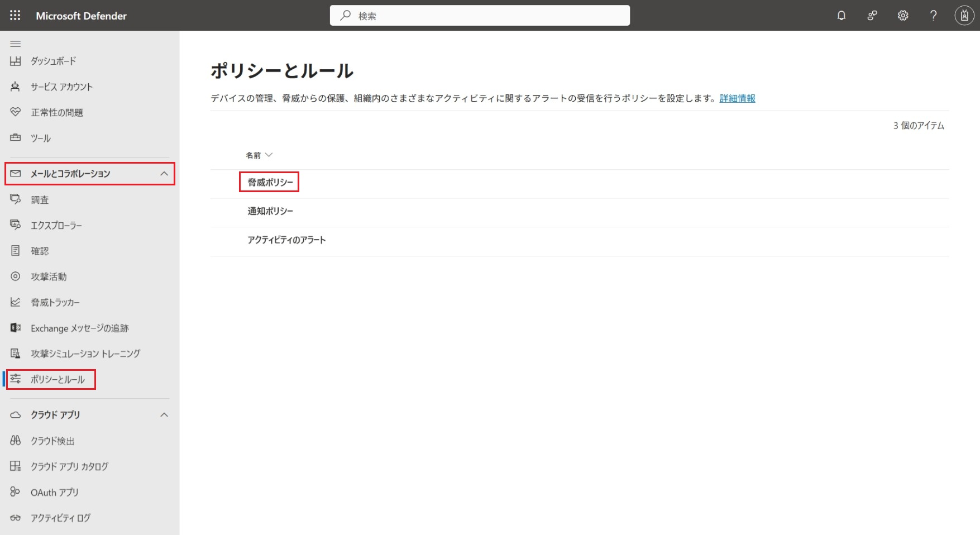Viewport: 980px width, 535px height.
Task: Click the notifications bell icon
Action: (x=841, y=16)
